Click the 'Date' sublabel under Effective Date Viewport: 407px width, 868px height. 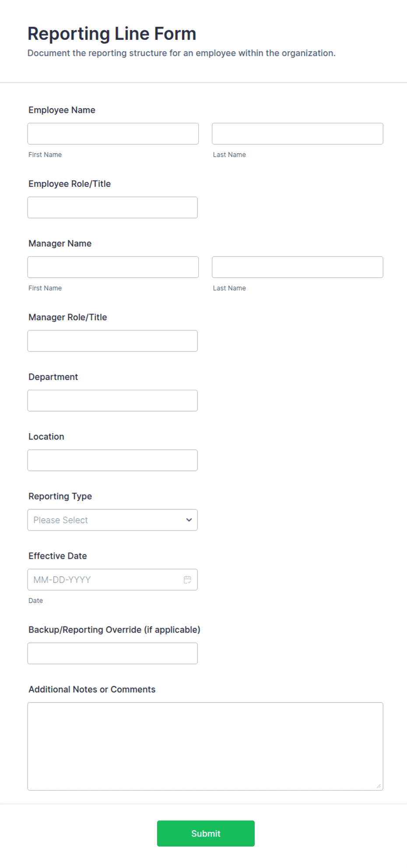coord(35,601)
